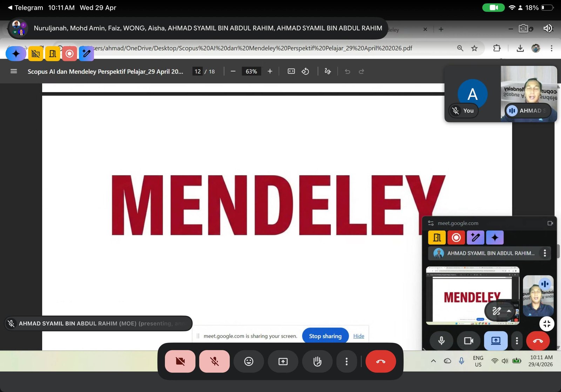561x392 pixels.
Task: Click the Hide link in the sharing bar
Action: point(359,336)
